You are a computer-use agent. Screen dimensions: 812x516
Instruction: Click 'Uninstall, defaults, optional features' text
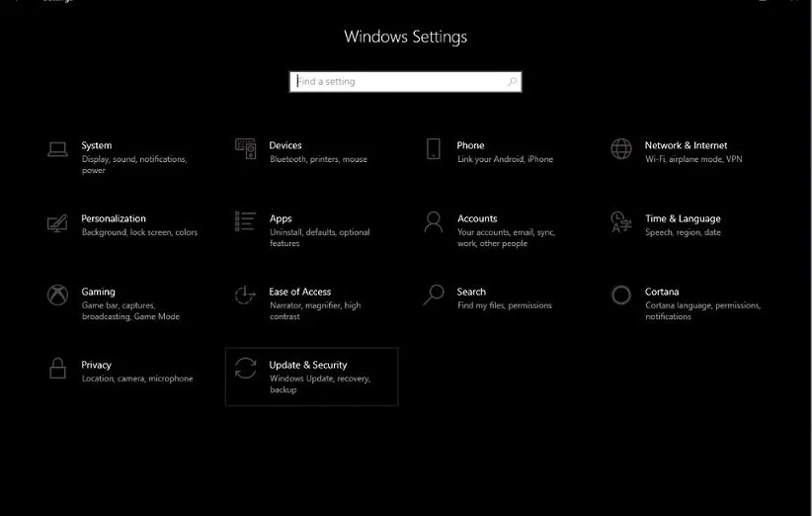[x=319, y=238]
